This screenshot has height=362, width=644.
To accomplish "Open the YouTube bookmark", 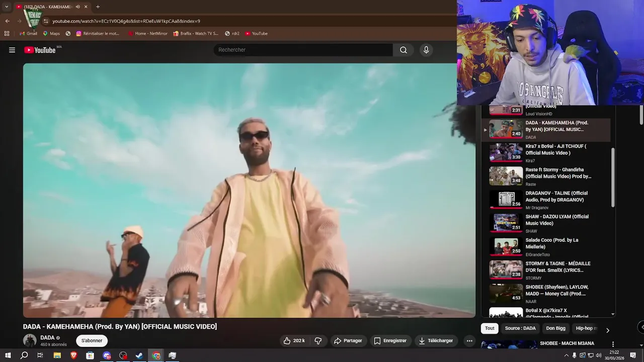I will [256, 34].
